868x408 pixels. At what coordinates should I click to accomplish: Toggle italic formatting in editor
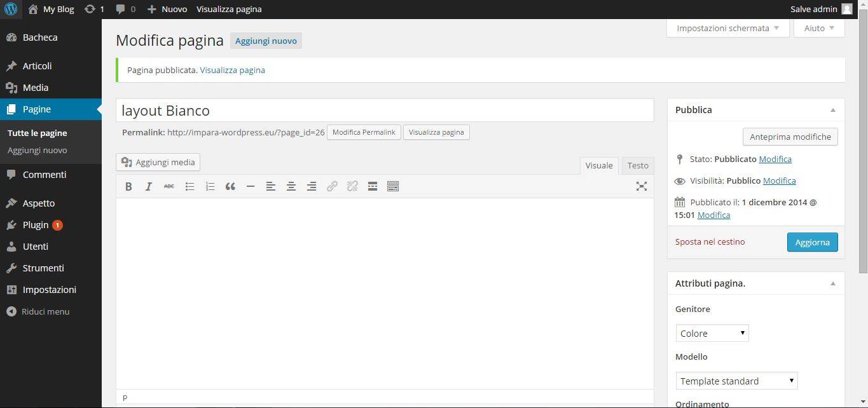149,186
